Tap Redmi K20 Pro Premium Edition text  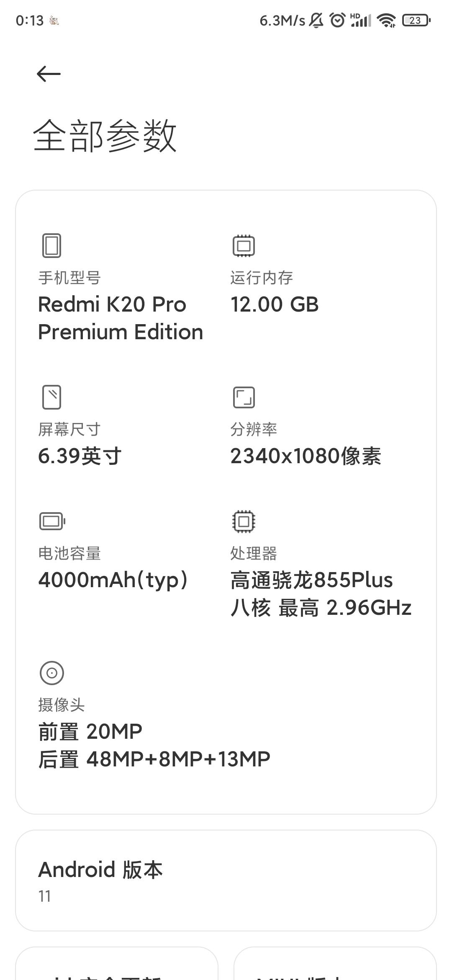(121, 318)
